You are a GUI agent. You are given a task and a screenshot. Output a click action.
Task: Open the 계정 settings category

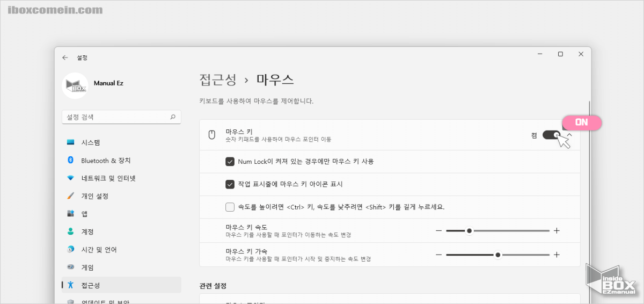pos(121,231)
